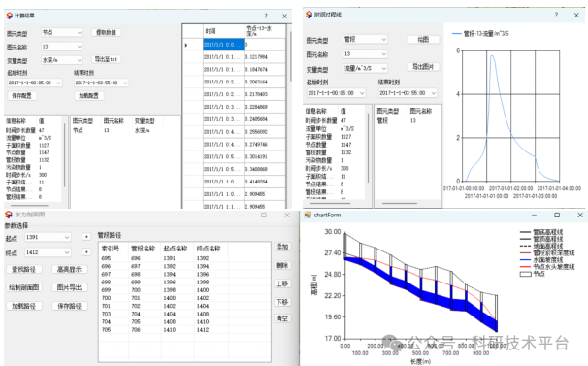Click the 起点名称 column header
This screenshot has height=366, width=588.
coord(178,249)
